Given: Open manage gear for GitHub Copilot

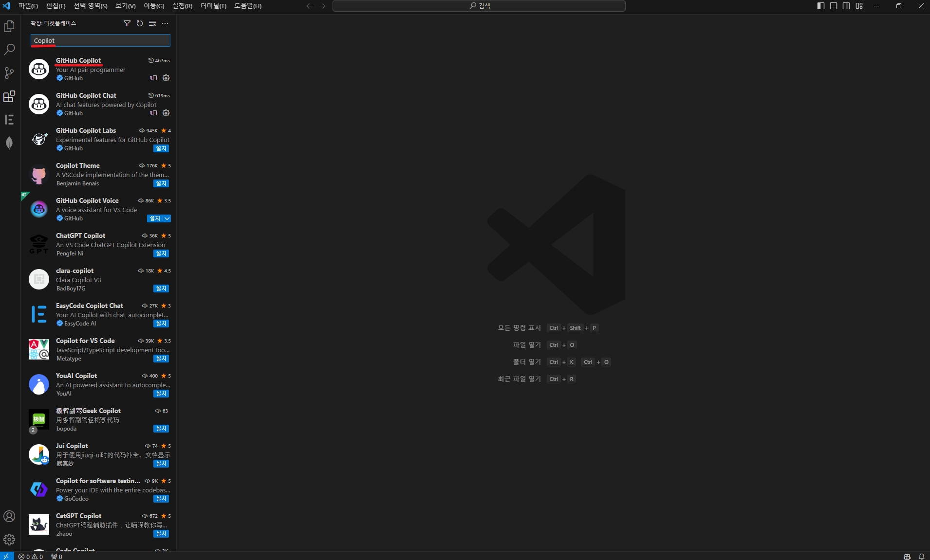Looking at the screenshot, I should click(x=166, y=78).
